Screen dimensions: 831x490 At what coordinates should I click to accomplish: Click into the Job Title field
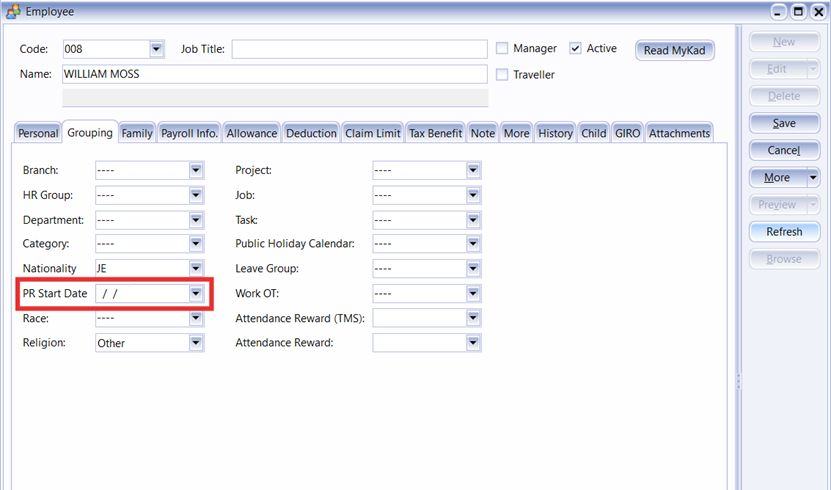359,49
